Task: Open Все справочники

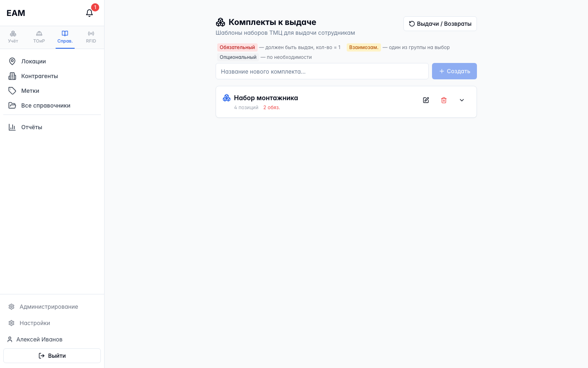Action: 52,105
